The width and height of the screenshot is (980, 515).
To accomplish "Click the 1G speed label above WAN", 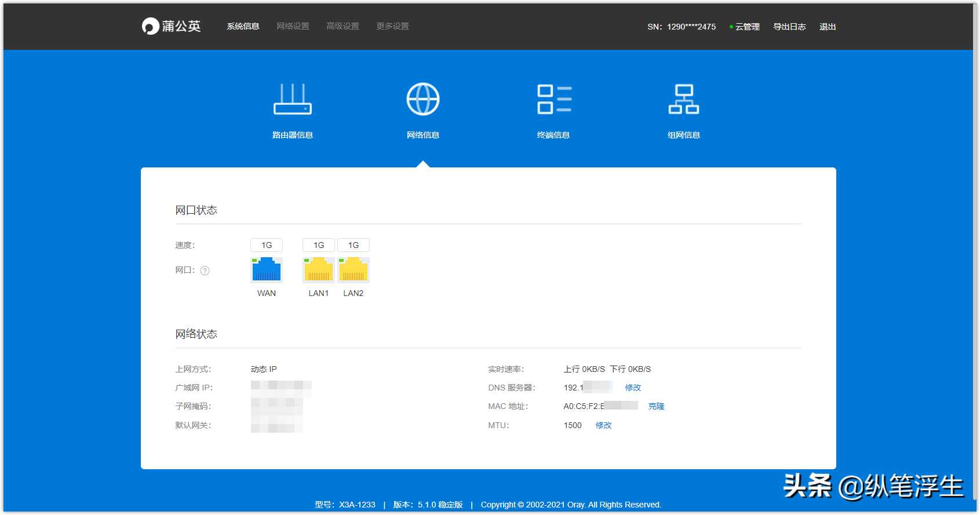I will (267, 245).
